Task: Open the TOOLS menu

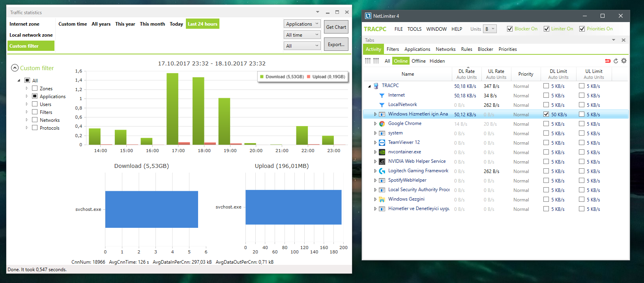Action: click(x=414, y=29)
